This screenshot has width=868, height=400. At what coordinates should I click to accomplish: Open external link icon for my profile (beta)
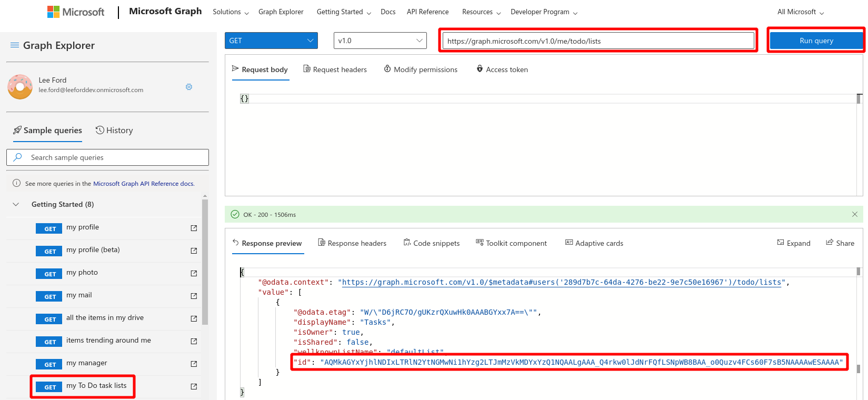coord(194,251)
